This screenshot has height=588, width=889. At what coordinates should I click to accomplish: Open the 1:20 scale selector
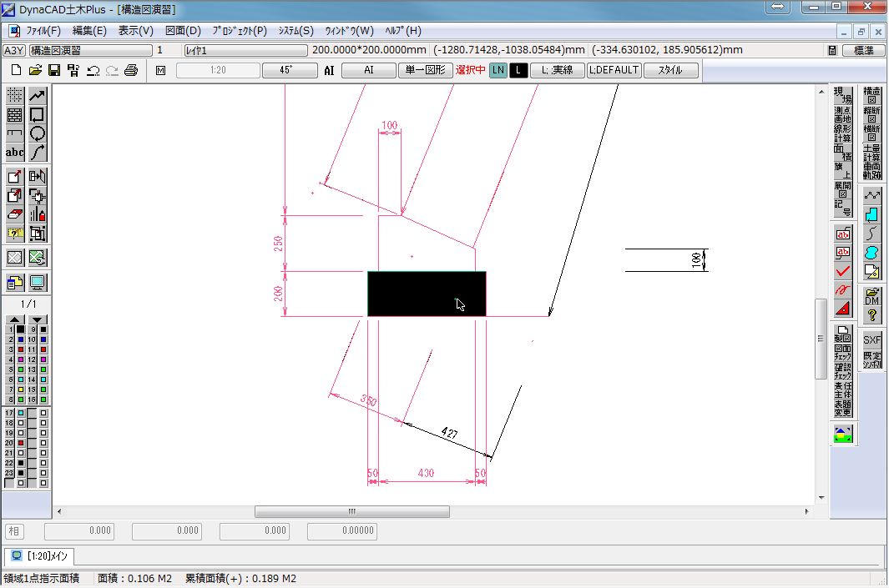coord(218,70)
